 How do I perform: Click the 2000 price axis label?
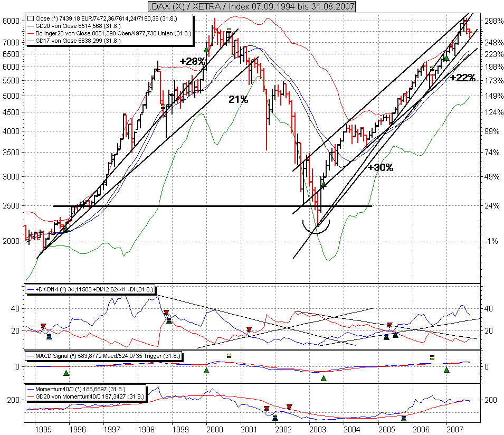(x=11, y=241)
